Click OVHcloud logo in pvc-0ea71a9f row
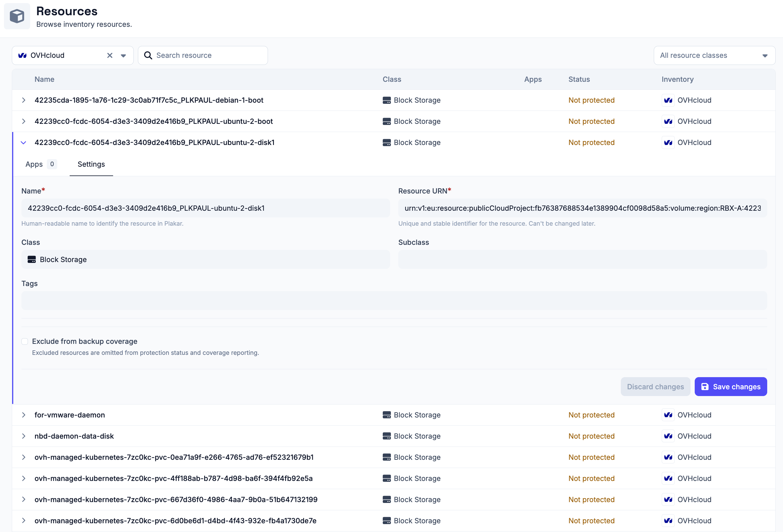 pyautogui.click(x=668, y=457)
